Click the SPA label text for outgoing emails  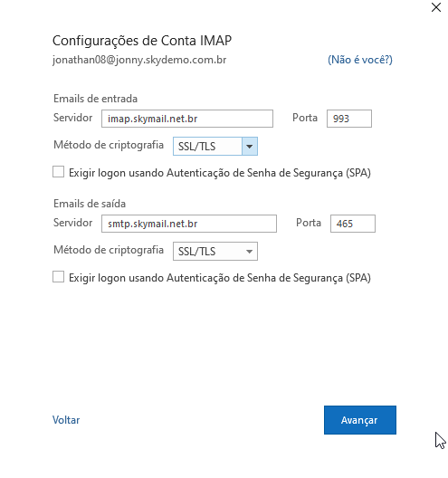pos(220,278)
